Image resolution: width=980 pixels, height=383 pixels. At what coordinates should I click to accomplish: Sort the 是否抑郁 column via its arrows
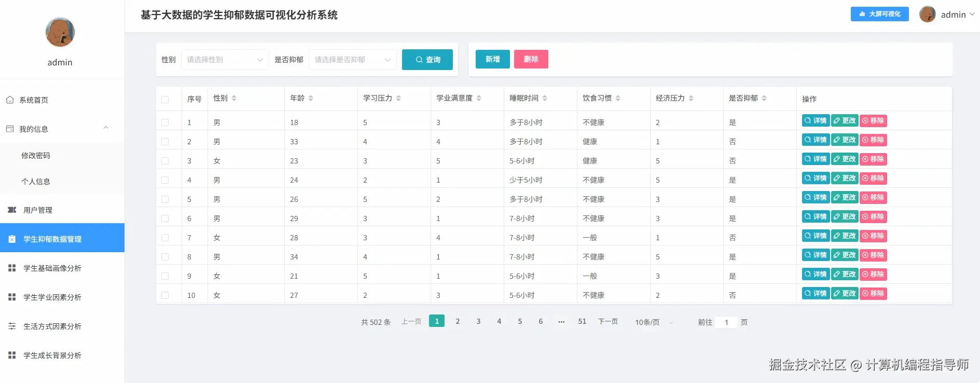click(x=764, y=98)
